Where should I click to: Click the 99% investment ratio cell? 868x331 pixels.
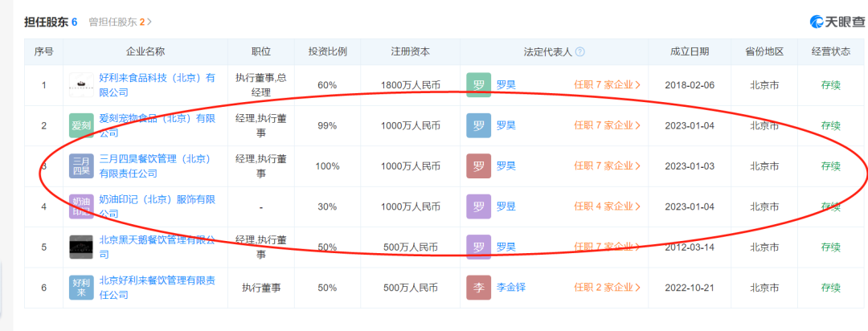click(x=327, y=125)
